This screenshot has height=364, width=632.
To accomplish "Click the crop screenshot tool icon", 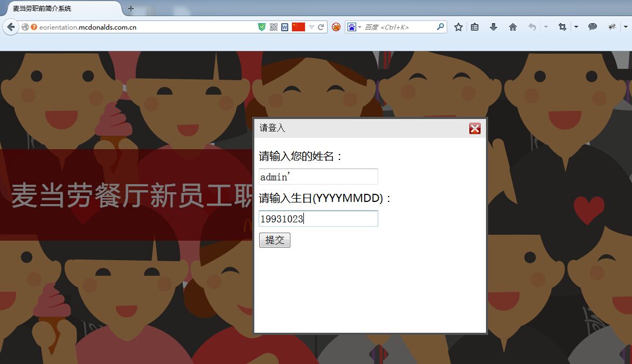I will tap(562, 27).
